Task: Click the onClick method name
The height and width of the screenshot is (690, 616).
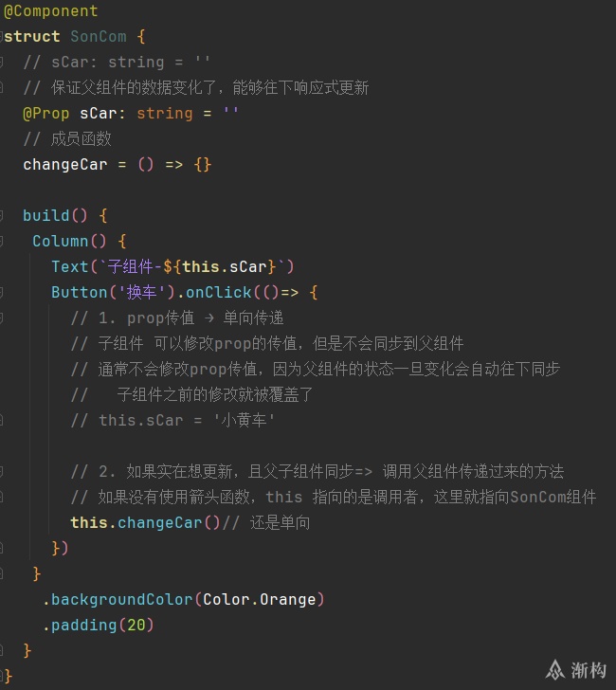Action: click(219, 292)
